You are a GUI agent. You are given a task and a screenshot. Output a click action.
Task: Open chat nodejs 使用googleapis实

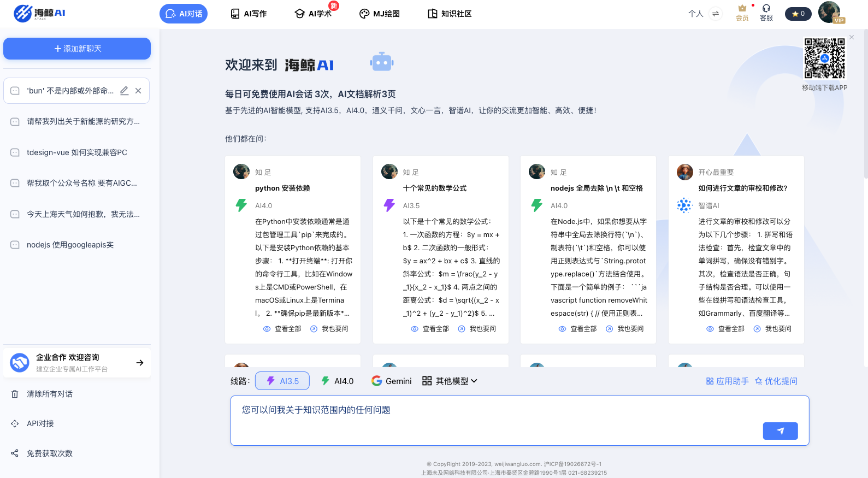click(x=76, y=245)
